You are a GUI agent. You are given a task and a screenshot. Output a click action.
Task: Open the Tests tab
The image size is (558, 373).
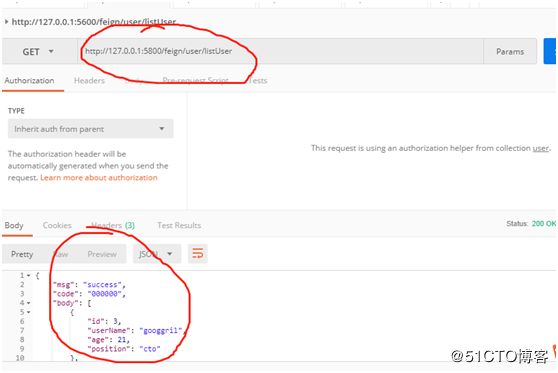tap(258, 81)
